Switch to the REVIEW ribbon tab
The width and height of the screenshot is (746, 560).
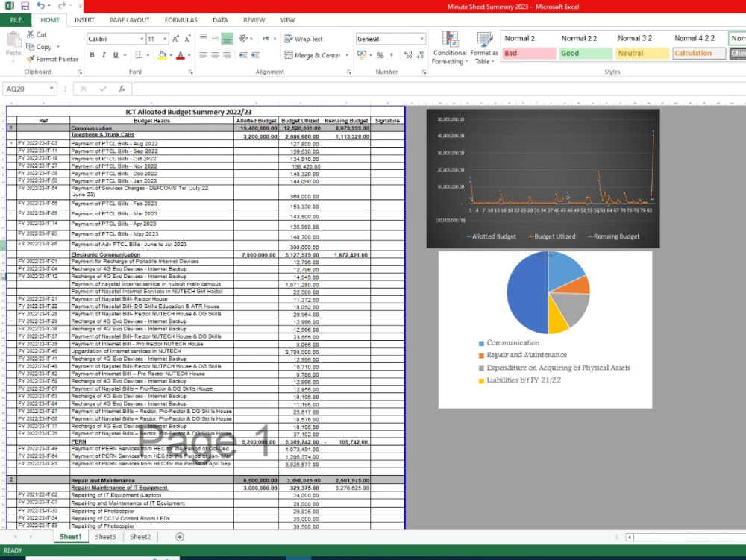tap(254, 20)
